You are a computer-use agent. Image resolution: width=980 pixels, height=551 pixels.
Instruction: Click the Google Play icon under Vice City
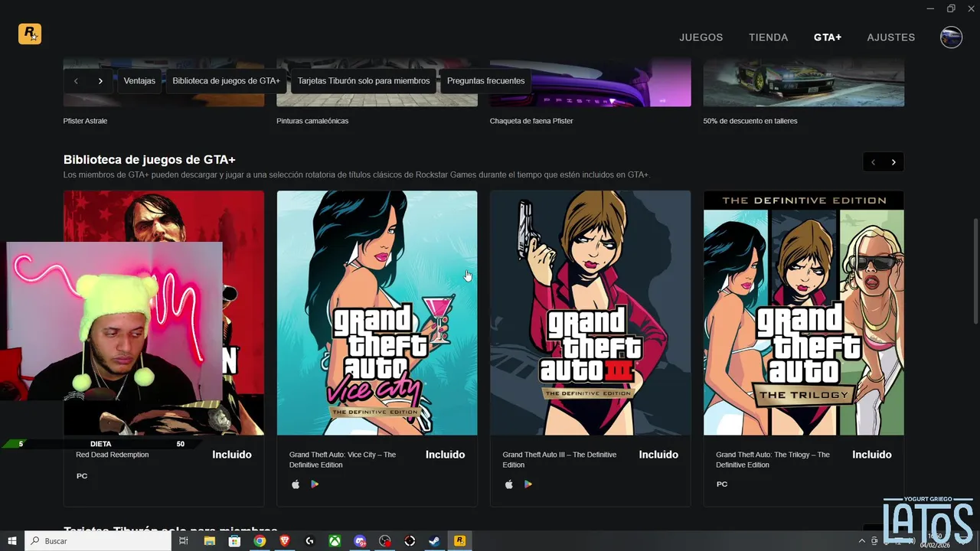(315, 484)
